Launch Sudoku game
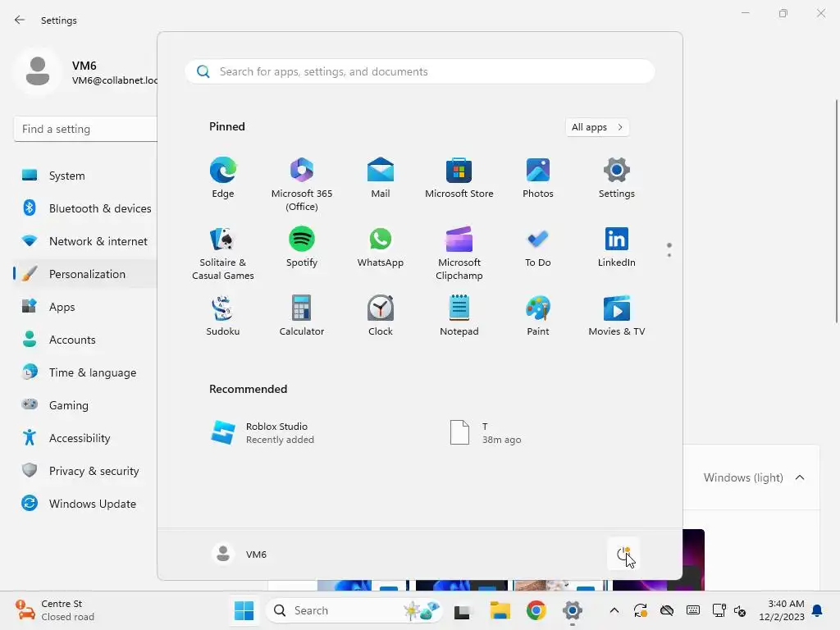 click(x=223, y=316)
